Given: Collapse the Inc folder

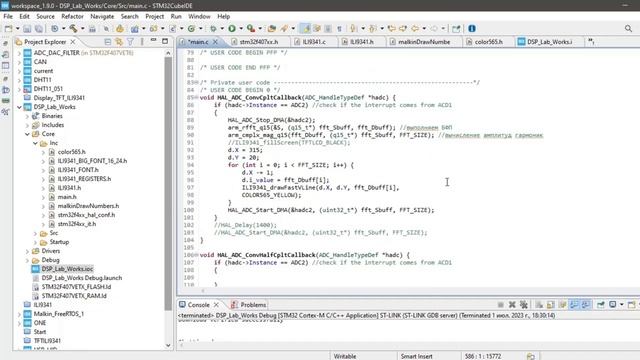Looking at the screenshot, I should pyautogui.click(x=36, y=143).
